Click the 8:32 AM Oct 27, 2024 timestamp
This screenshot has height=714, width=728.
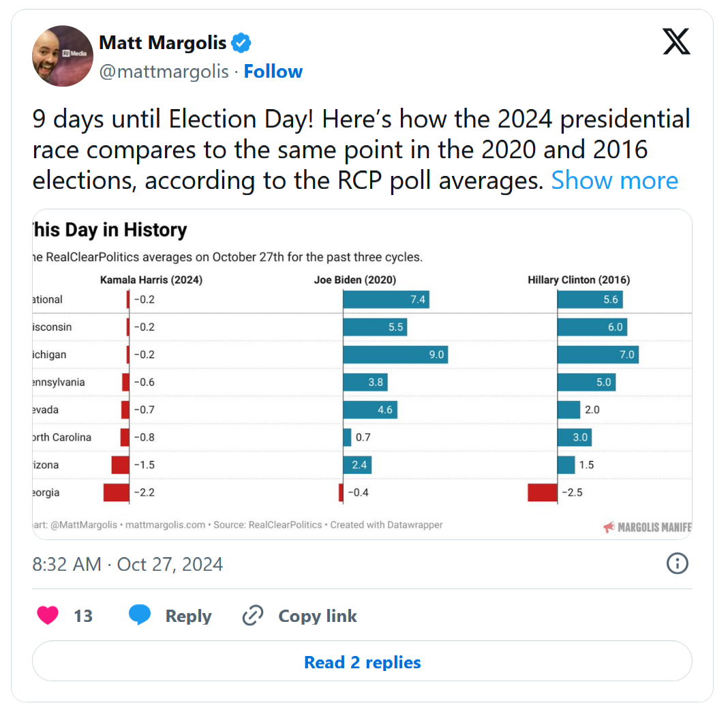pyautogui.click(x=127, y=565)
